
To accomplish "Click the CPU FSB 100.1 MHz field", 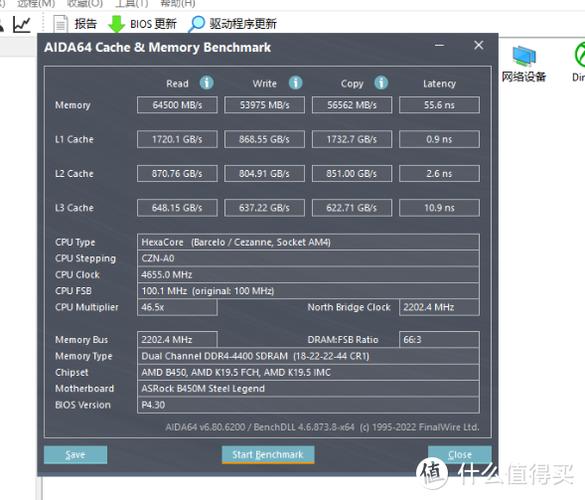I will click(x=308, y=291).
